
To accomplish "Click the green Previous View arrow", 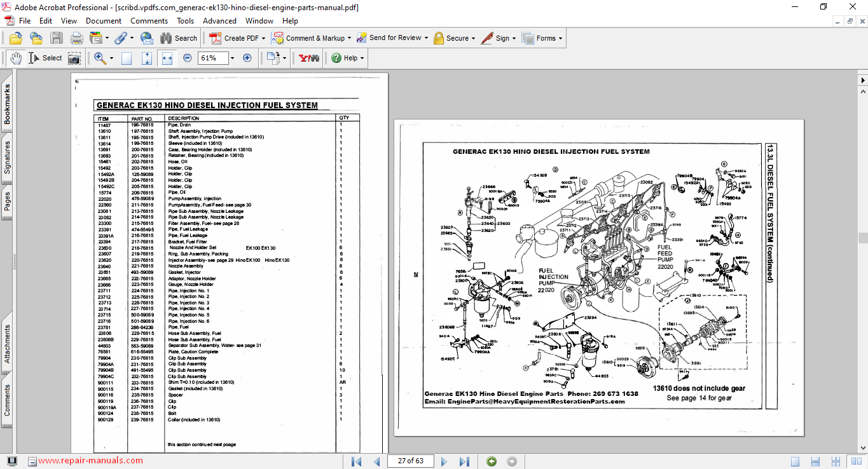I will click(x=492, y=461).
